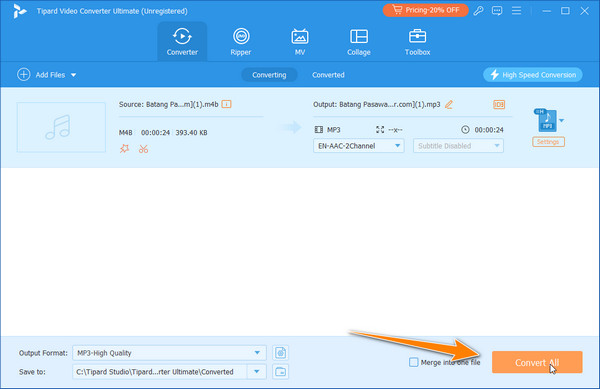This screenshot has height=389, width=600.
Task: Enable High Speed Conversion
Action: [x=533, y=75]
